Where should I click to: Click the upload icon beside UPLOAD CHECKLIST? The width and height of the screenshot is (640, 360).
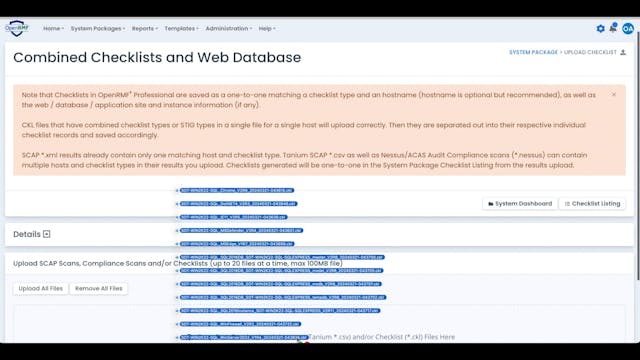(623, 52)
